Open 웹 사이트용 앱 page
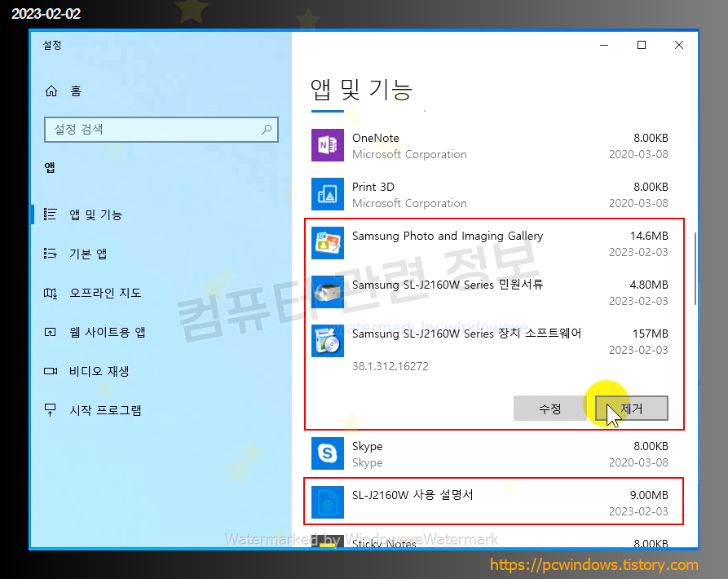 (161, 332)
